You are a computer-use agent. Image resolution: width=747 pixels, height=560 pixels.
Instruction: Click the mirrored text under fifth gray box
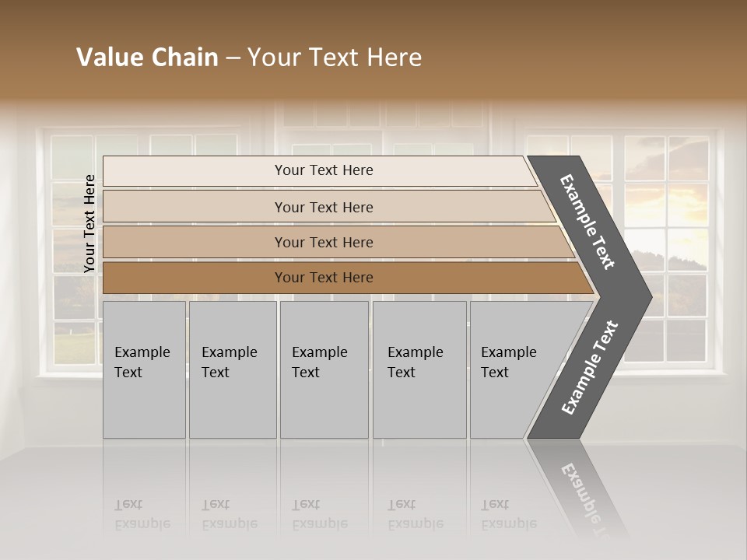pyautogui.click(x=509, y=515)
